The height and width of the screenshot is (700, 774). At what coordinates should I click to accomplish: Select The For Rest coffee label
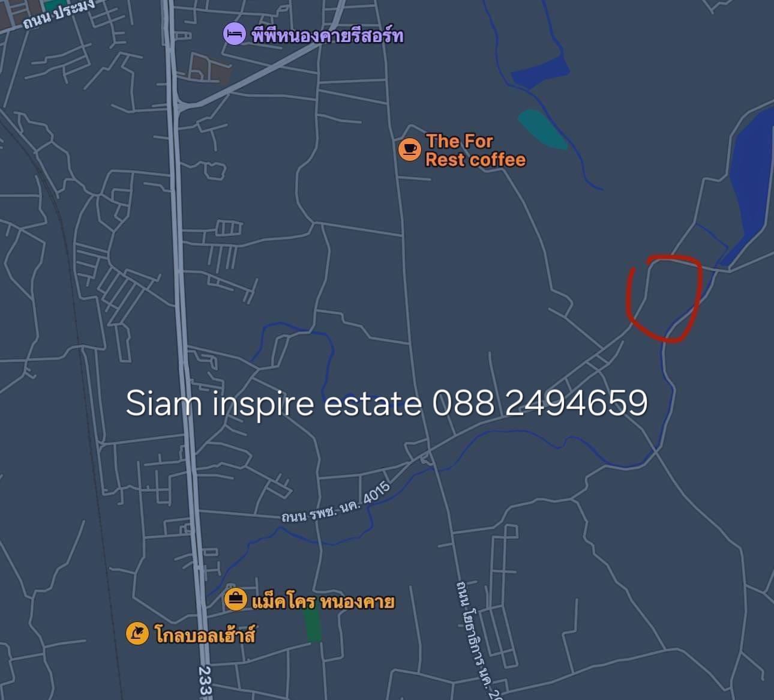pos(475,150)
